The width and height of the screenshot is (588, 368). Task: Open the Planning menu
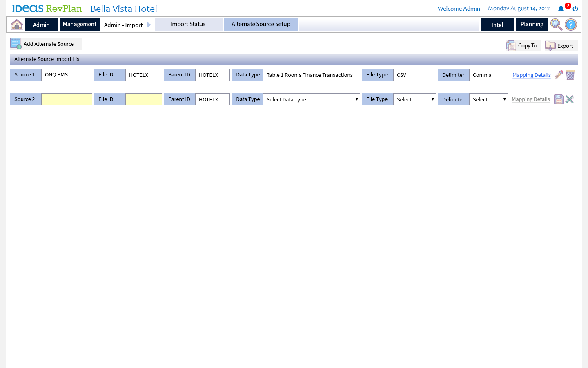(x=532, y=25)
